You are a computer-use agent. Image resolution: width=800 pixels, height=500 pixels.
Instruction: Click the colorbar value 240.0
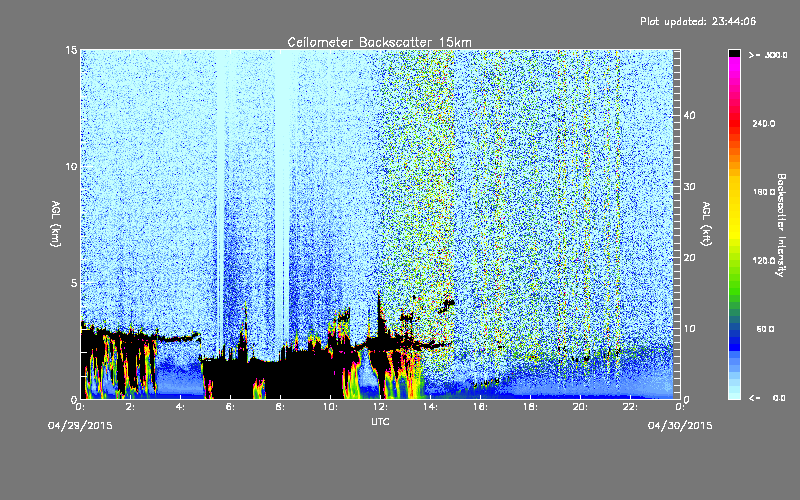[x=764, y=124]
